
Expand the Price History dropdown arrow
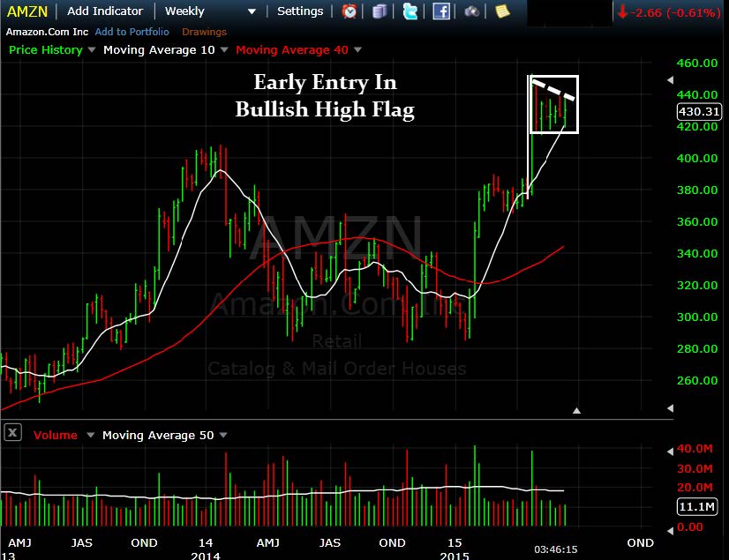[92, 49]
